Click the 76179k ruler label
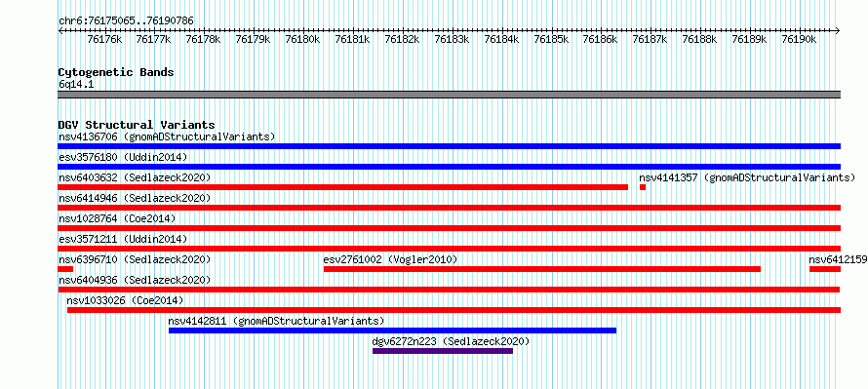The width and height of the screenshot is (868, 389). click(x=253, y=39)
